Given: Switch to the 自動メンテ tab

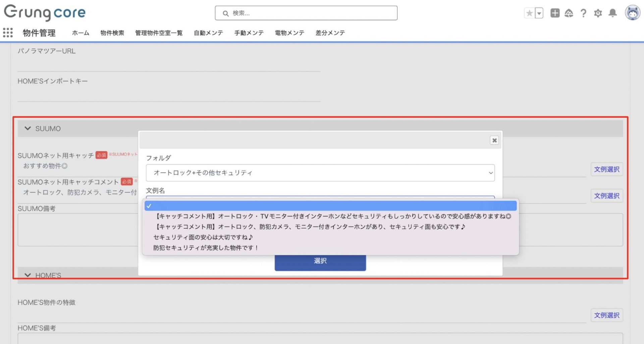Looking at the screenshot, I should [x=208, y=33].
